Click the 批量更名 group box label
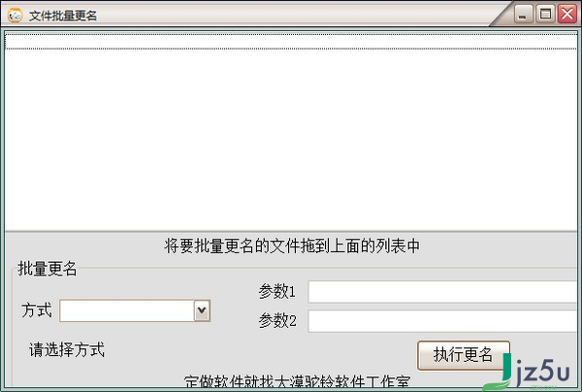 pyautogui.click(x=48, y=269)
